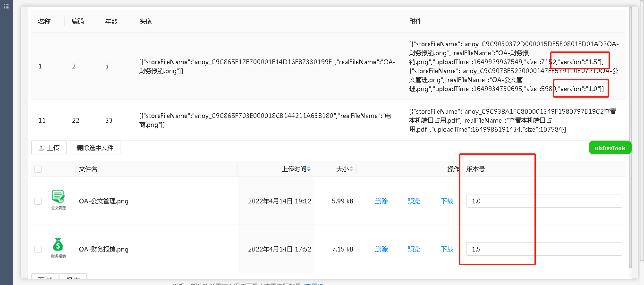Viewport: 644px width, 285px height.
Task: Click the apps grid icon in sidebar
Action: [6, 6]
